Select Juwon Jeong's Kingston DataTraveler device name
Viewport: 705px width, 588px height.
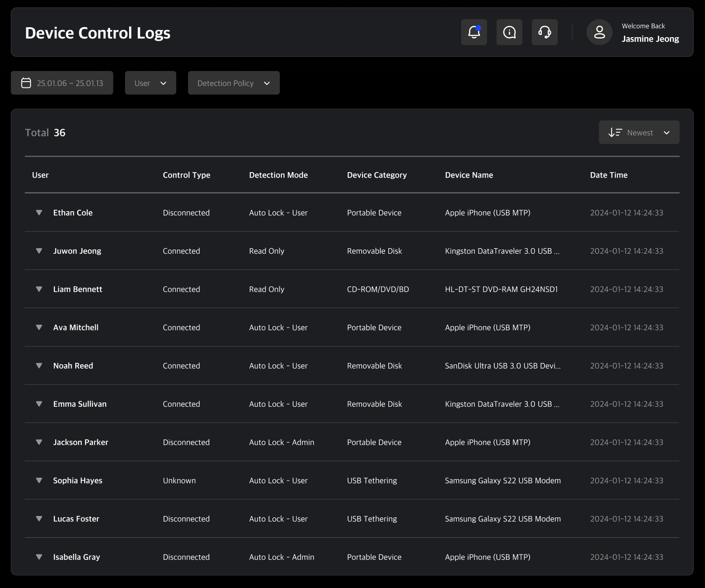click(502, 251)
